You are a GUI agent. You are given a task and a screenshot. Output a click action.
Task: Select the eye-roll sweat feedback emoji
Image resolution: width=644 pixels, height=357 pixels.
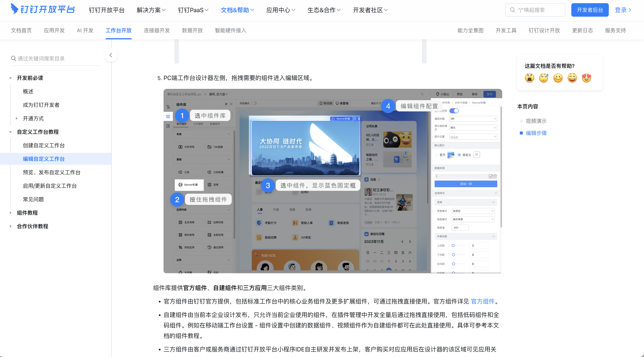pyautogui.click(x=544, y=78)
